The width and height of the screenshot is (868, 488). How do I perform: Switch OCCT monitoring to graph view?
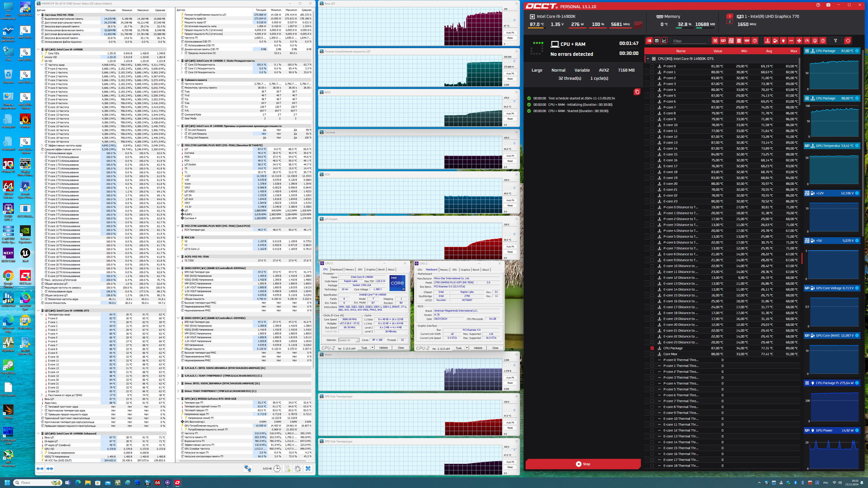click(x=664, y=41)
